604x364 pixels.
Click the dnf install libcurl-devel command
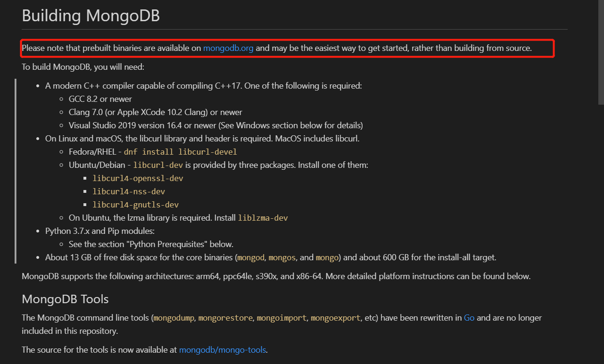tap(182, 151)
